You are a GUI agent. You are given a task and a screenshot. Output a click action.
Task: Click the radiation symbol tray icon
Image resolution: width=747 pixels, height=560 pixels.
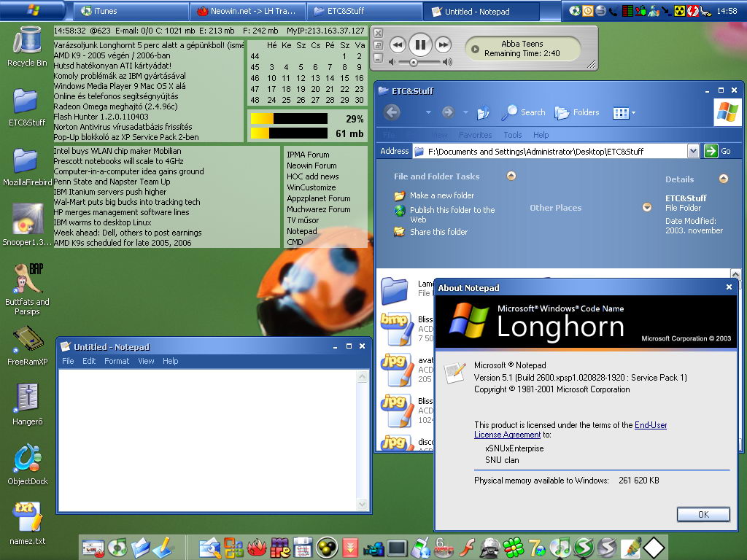tap(680, 11)
